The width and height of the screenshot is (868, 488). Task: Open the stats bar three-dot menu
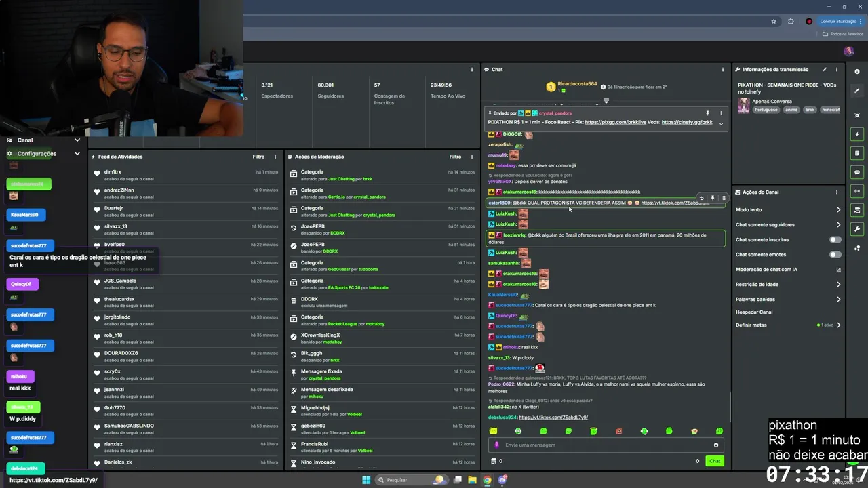point(472,69)
